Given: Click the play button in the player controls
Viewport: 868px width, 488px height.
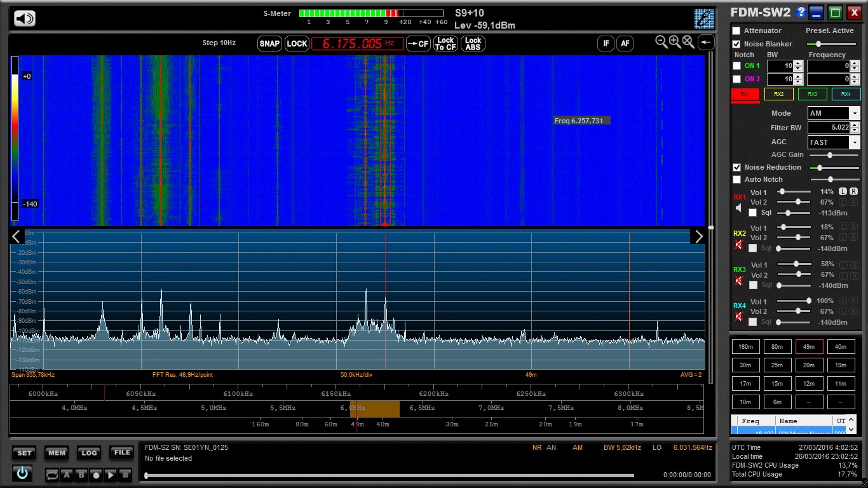Looking at the screenshot, I should pyautogui.click(x=111, y=475).
